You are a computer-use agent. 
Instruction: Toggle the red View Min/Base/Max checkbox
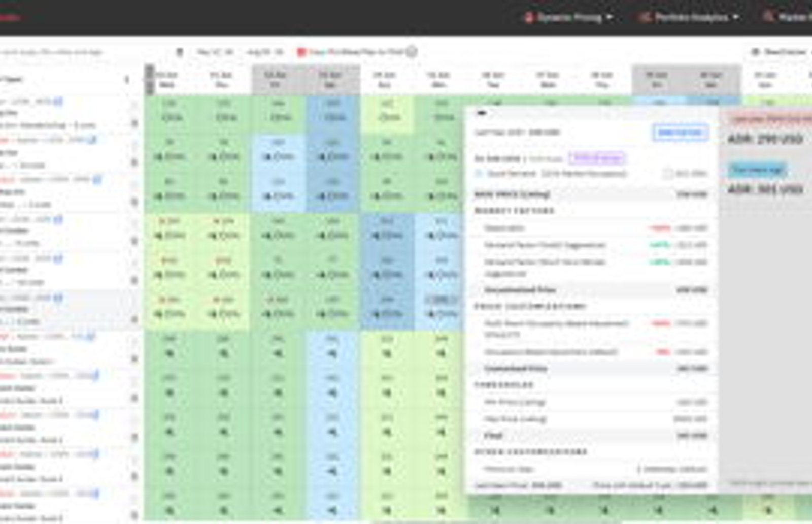tap(301, 52)
